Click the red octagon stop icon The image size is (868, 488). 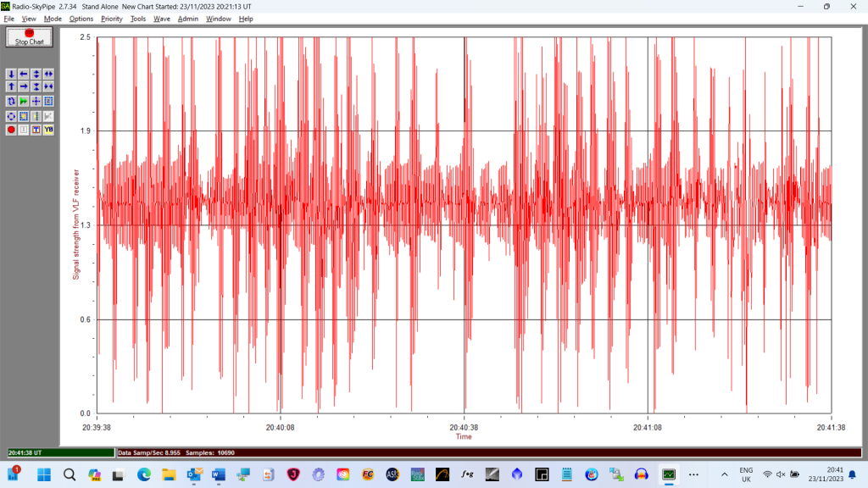click(11, 130)
